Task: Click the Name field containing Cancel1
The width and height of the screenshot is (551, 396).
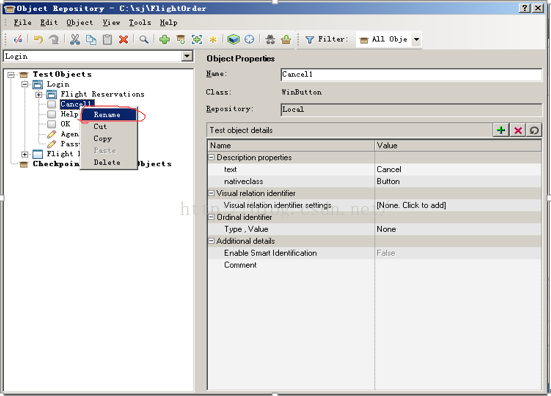Action: pyautogui.click(x=411, y=74)
